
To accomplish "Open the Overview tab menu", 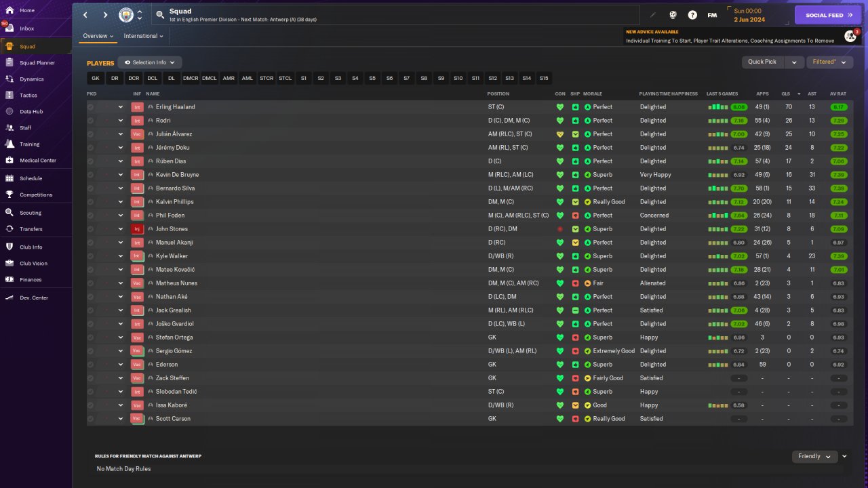I will tap(98, 36).
